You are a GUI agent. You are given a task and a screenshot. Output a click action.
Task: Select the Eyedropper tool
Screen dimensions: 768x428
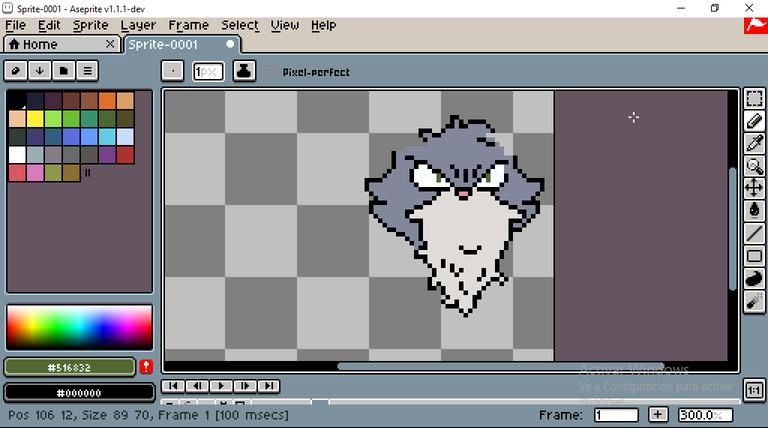click(754, 143)
